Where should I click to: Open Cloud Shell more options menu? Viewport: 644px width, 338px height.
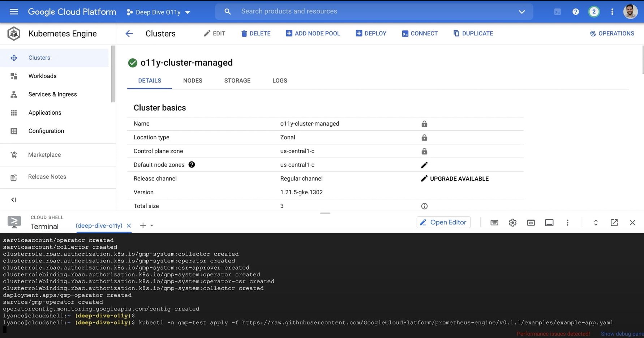(567, 223)
